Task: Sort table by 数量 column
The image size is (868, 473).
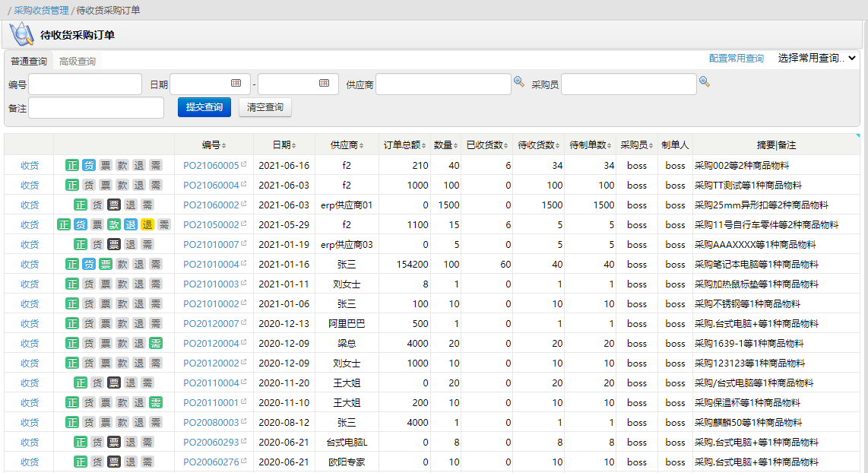Action: (x=445, y=145)
